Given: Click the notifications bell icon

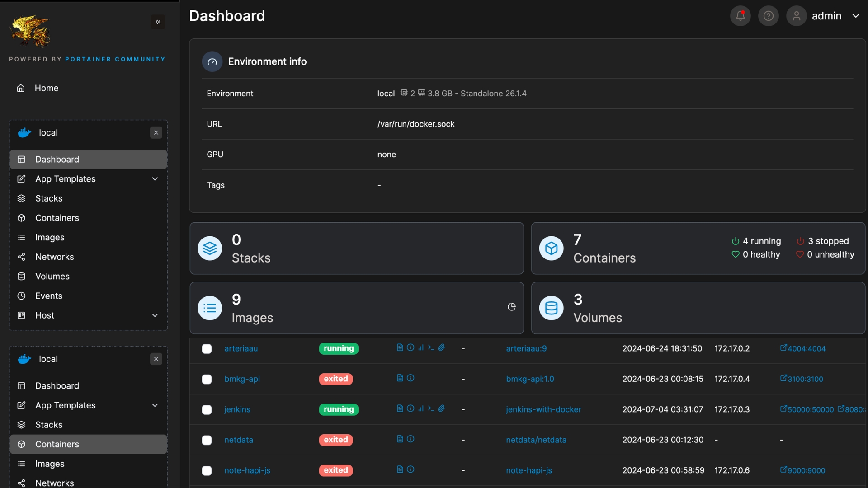Looking at the screenshot, I should tap(740, 16).
